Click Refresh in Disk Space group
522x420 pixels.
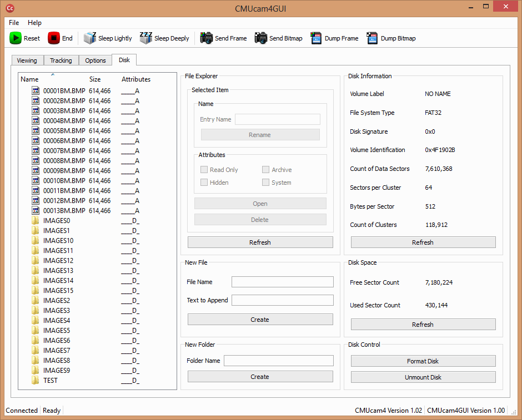(x=423, y=324)
